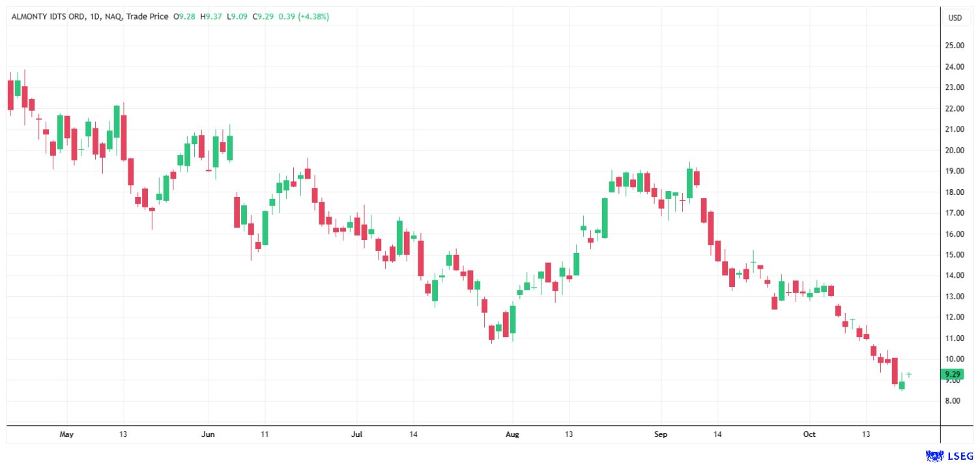
Task: Click the 20.00 price axis label
Action: coord(955,150)
